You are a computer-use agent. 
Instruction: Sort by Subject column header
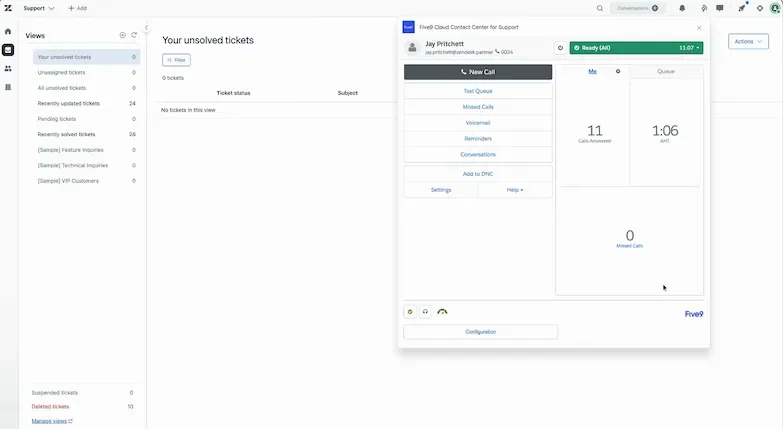tap(348, 93)
